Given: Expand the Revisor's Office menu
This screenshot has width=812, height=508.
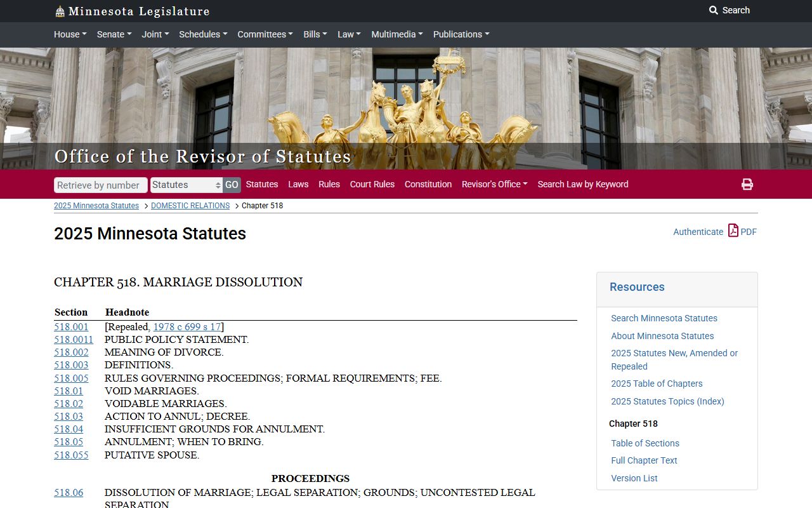Looking at the screenshot, I should 495,184.
